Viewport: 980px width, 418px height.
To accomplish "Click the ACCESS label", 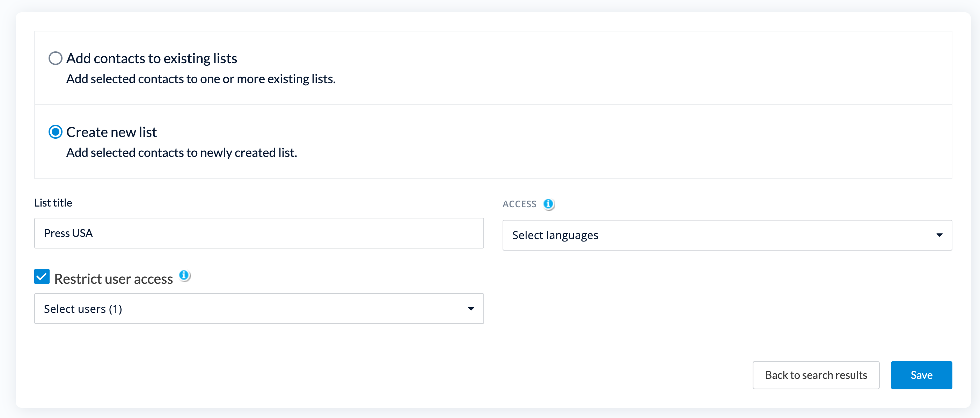I will (x=519, y=204).
